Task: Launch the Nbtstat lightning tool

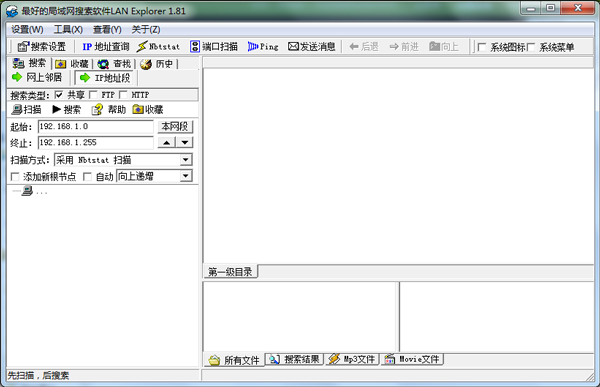Action: coord(158,47)
